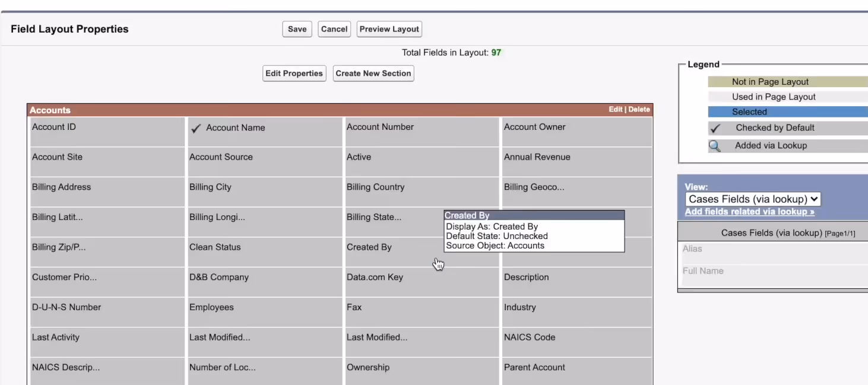The height and width of the screenshot is (385, 868).
Task: Click the checkmark icon for Checked by Default
Action: coord(715,127)
